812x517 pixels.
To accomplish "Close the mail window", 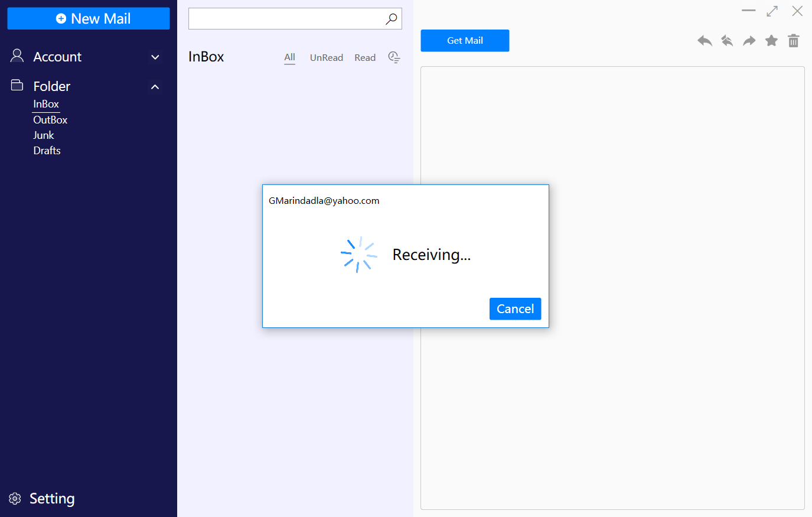I will 797,11.
